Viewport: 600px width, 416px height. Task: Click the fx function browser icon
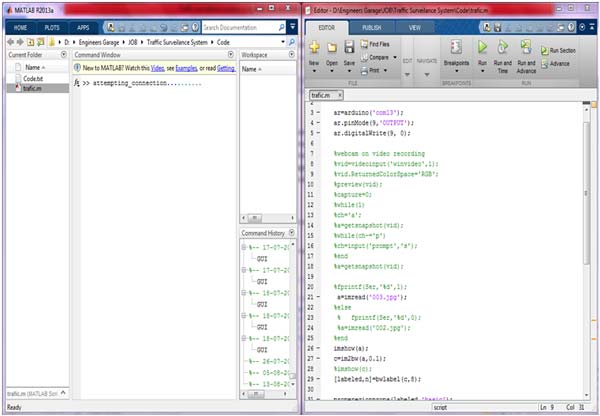(77, 83)
